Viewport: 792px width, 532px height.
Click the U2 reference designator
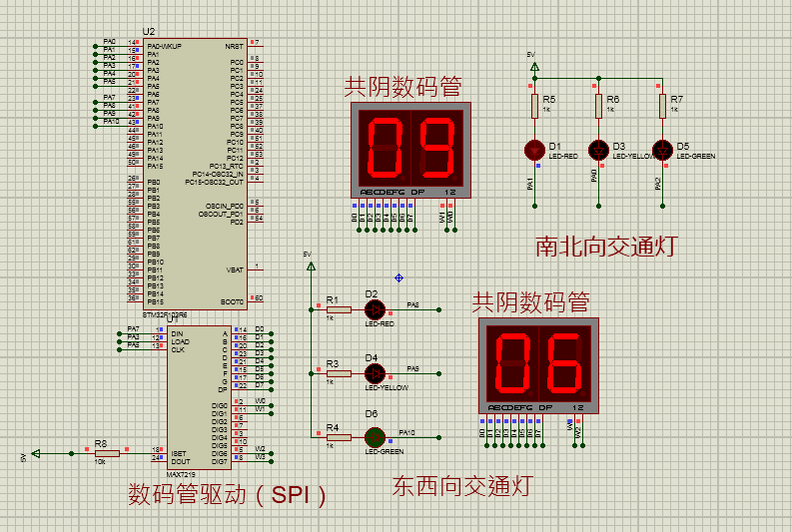point(149,31)
